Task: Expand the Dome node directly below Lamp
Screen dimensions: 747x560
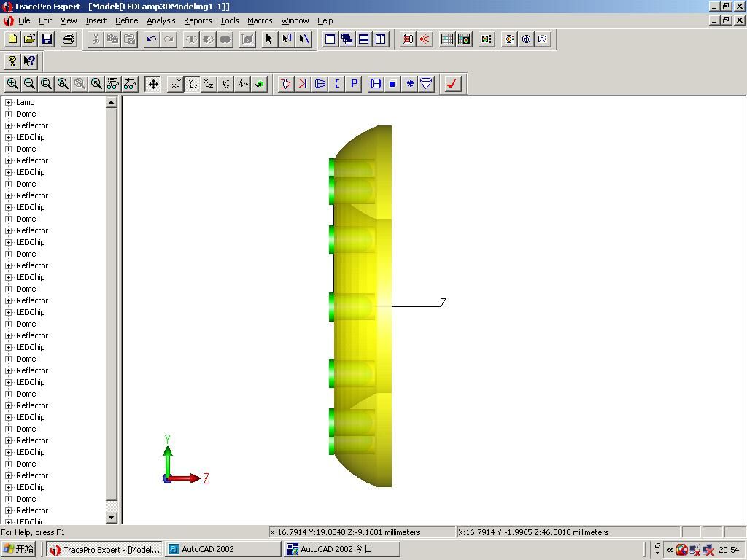Action: coord(8,114)
